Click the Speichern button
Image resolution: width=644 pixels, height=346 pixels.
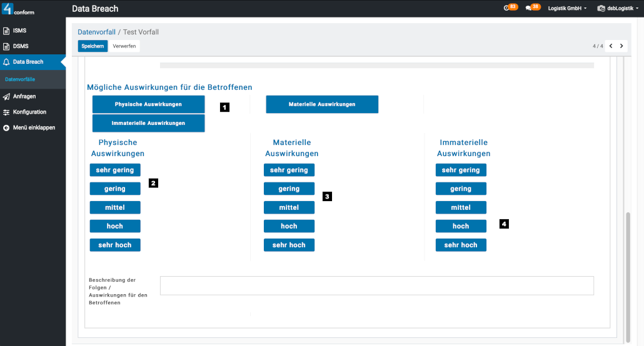pyautogui.click(x=93, y=46)
